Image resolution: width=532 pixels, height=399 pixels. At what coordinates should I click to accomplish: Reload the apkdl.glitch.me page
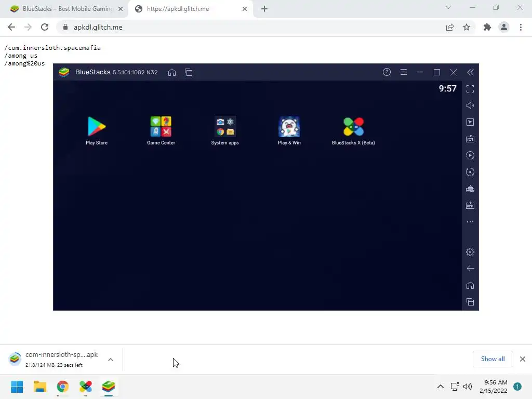45,27
